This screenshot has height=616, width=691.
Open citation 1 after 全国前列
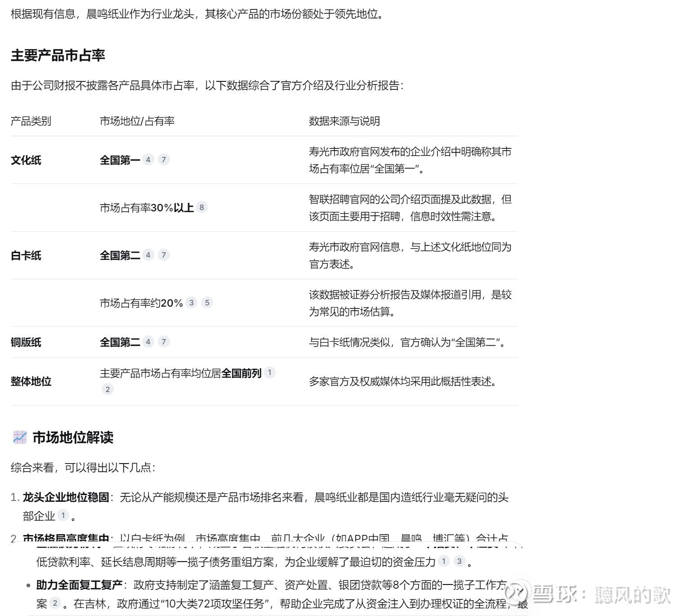point(269,372)
